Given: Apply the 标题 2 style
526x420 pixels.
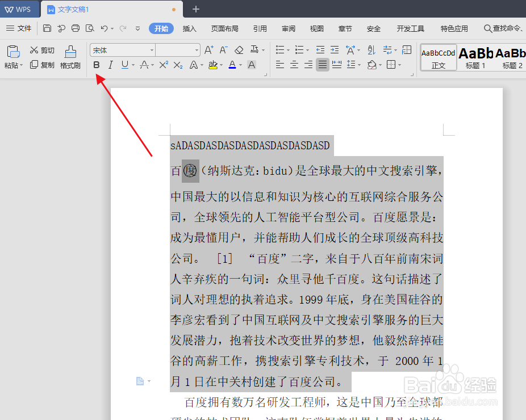Looking at the screenshot, I should click(x=511, y=58).
